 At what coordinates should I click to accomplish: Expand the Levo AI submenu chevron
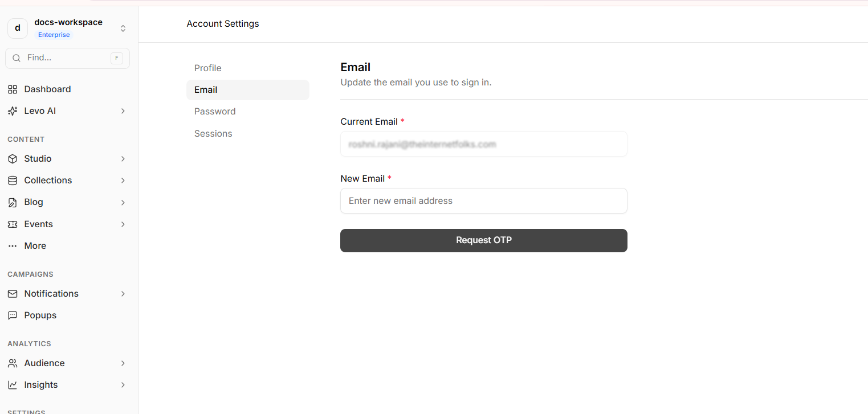[123, 111]
